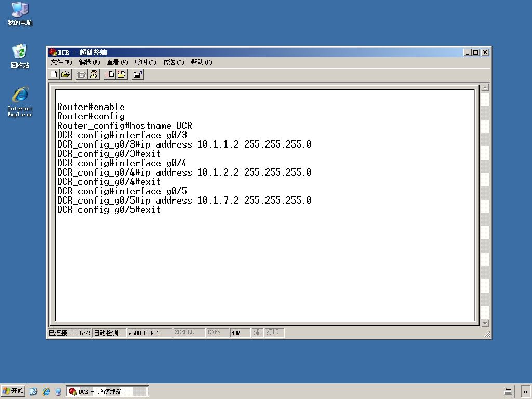Click the Send file toolbar icon
This screenshot has height=399, width=532.
click(x=110, y=74)
